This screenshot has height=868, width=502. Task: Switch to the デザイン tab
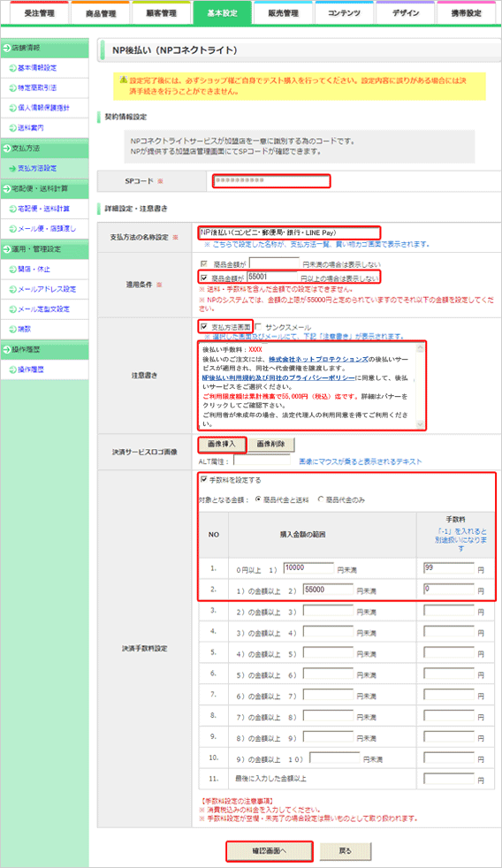click(x=405, y=13)
